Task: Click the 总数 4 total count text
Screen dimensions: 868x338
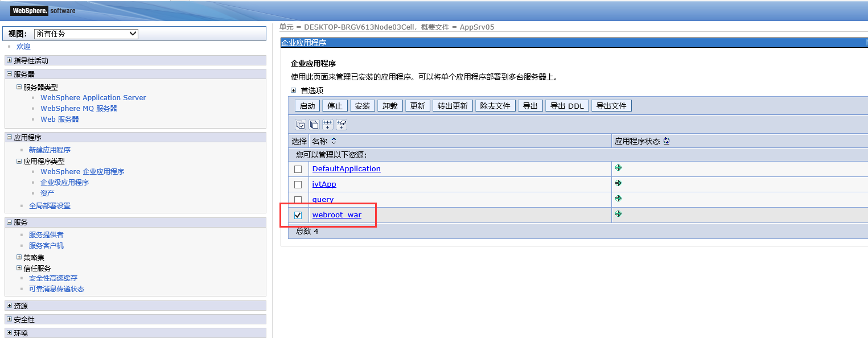Action: click(307, 232)
